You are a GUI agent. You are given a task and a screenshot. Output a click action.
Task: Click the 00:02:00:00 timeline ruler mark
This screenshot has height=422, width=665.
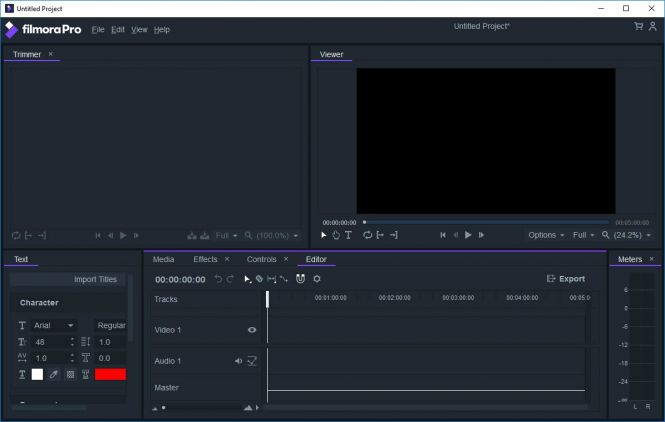[x=394, y=298]
